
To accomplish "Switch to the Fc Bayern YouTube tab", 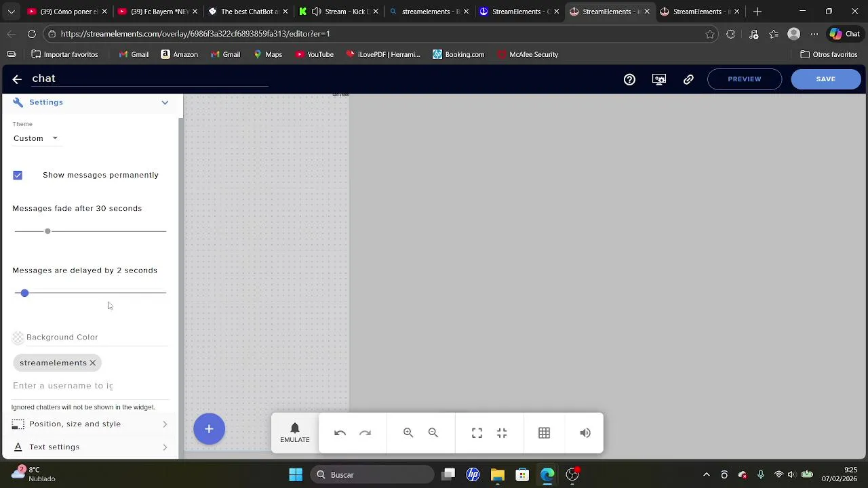I will pos(158,12).
